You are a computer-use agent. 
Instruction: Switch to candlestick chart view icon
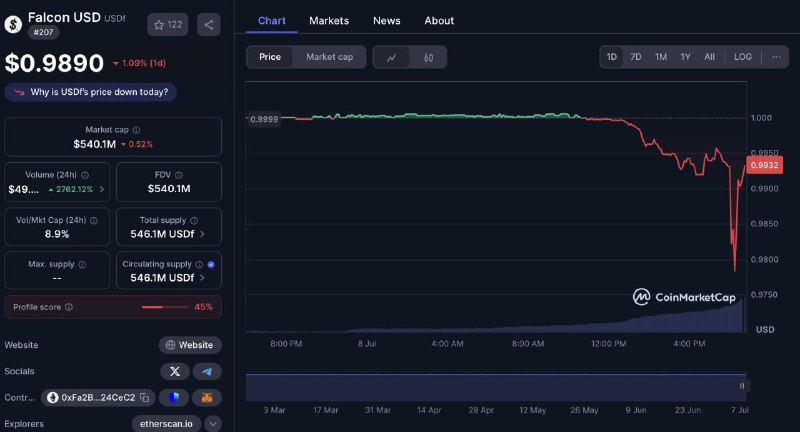point(429,57)
